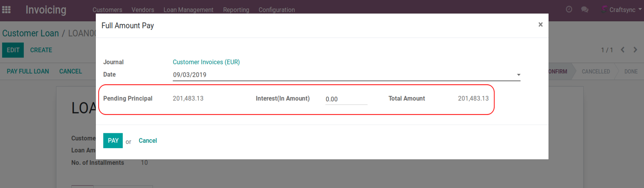Image resolution: width=644 pixels, height=188 pixels.
Task: Open the Customers menu
Action: point(107,10)
